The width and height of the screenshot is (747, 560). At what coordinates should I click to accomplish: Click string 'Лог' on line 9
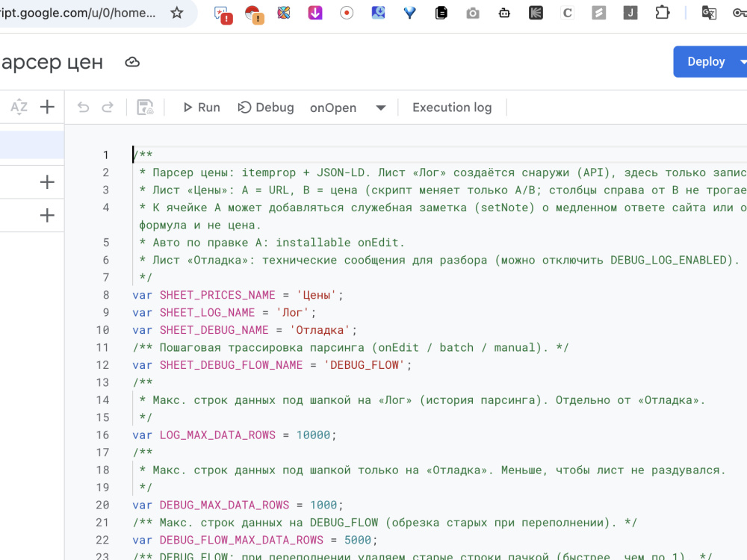point(292,312)
